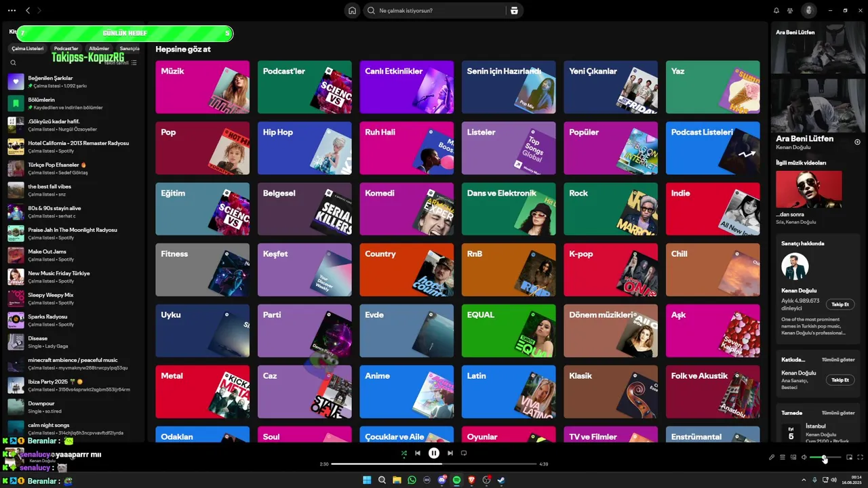Open the Canlı Etkinlikler category tile

tap(406, 87)
